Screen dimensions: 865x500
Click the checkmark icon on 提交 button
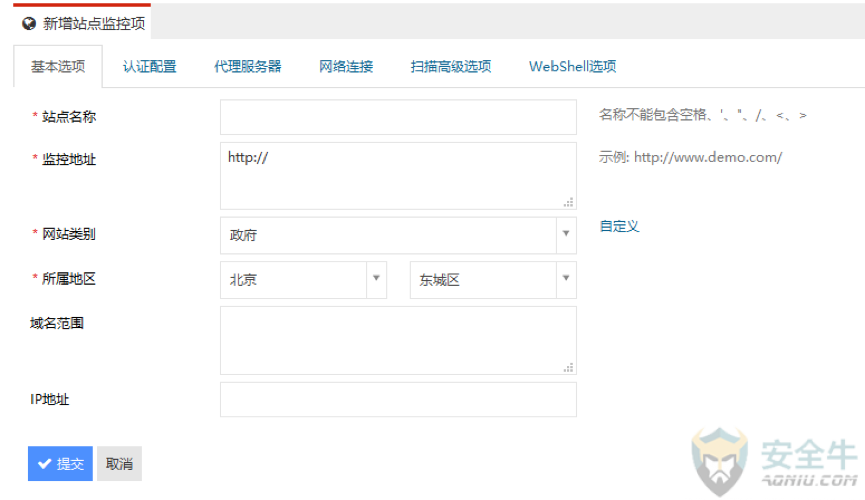pyautogui.click(x=45, y=464)
